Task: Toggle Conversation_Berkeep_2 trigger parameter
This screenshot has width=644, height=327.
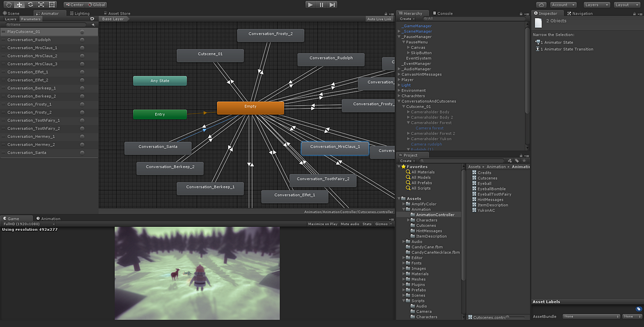Action: [x=82, y=96]
